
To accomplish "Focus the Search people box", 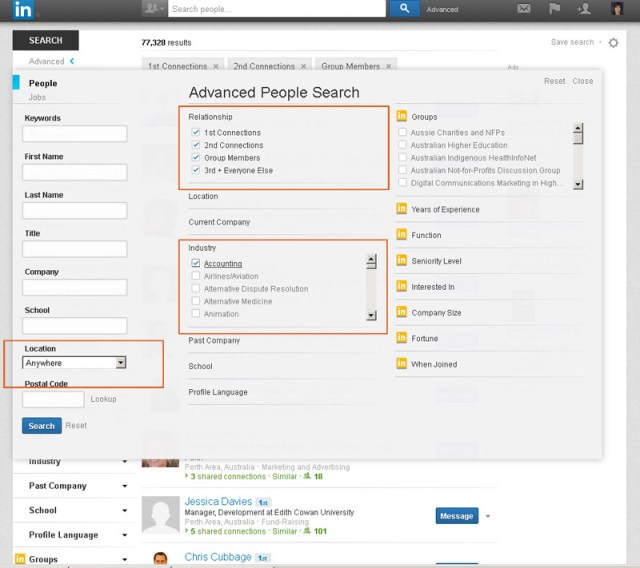I will [277, 9].
